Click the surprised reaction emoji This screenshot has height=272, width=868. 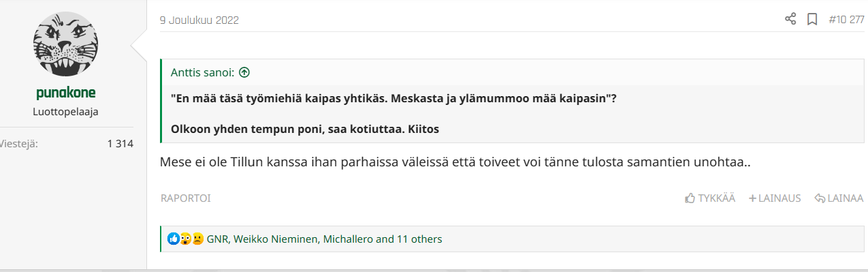coord(185,239)
